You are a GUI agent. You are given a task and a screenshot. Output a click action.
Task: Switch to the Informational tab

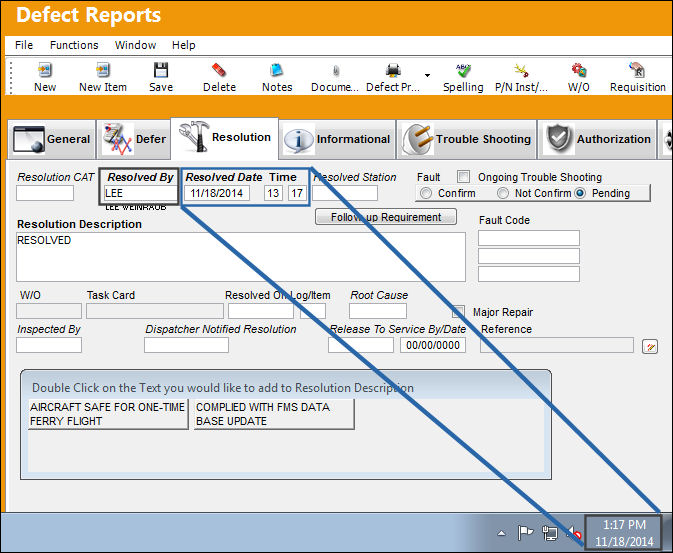tap(337, 140)
